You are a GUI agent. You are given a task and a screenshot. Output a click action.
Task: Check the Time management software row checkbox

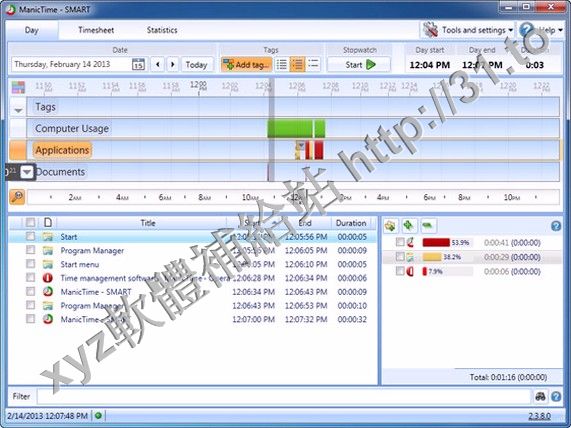click(31, 278)
